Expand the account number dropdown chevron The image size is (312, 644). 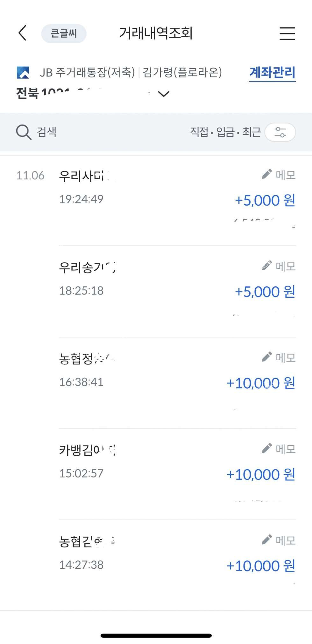click(164, 94)
